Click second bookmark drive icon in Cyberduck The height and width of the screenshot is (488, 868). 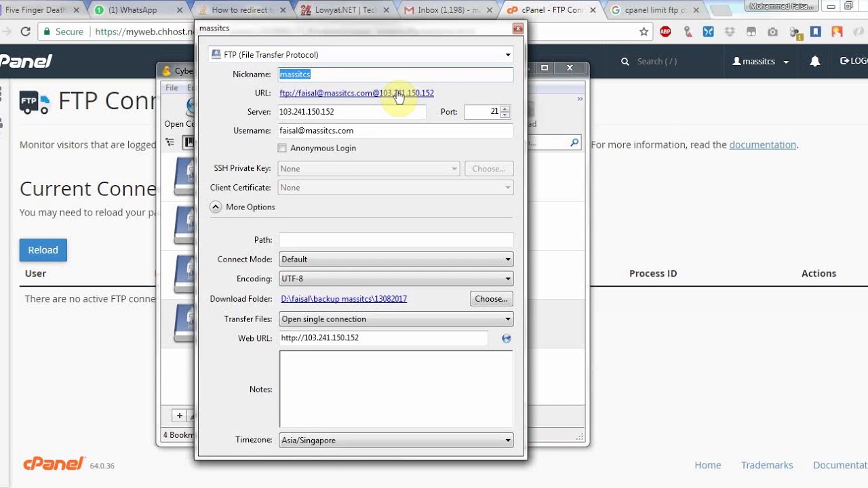point(184,225)
